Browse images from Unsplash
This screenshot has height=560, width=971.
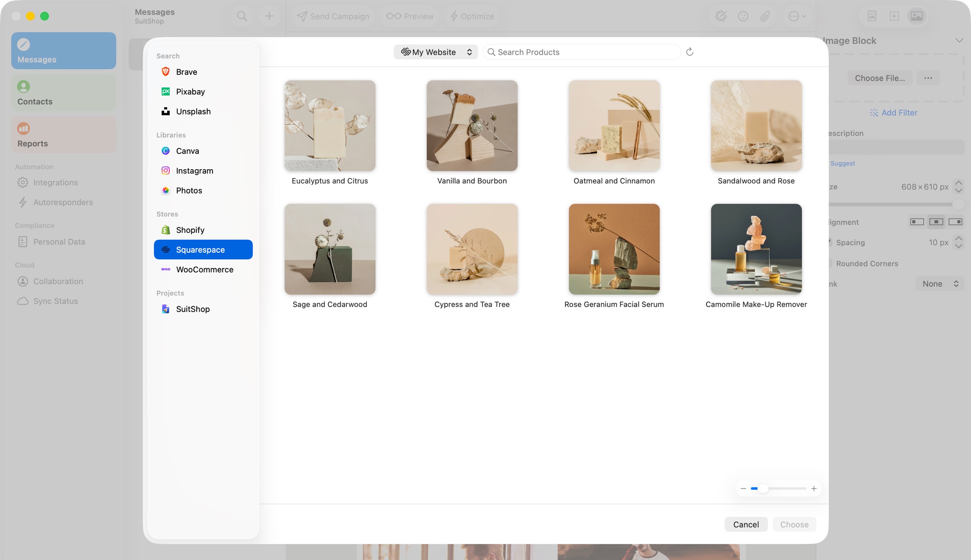pos(193,111)
